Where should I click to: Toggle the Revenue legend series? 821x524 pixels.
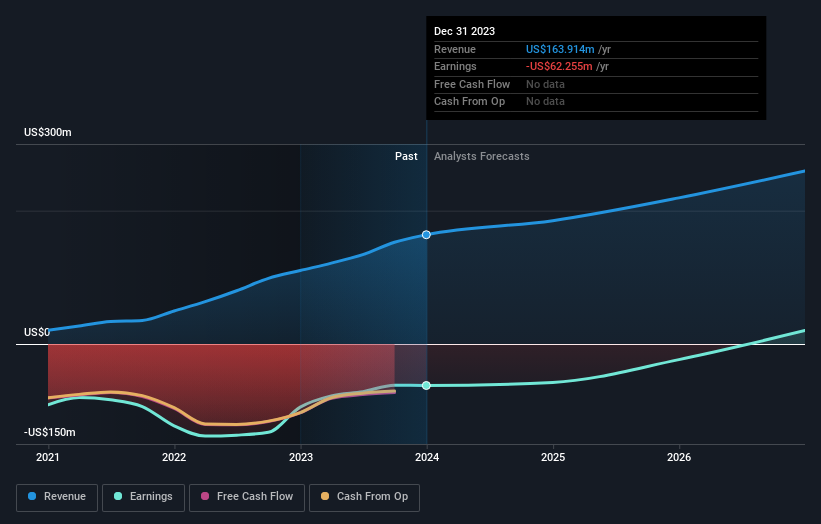[x=57, y=497]
